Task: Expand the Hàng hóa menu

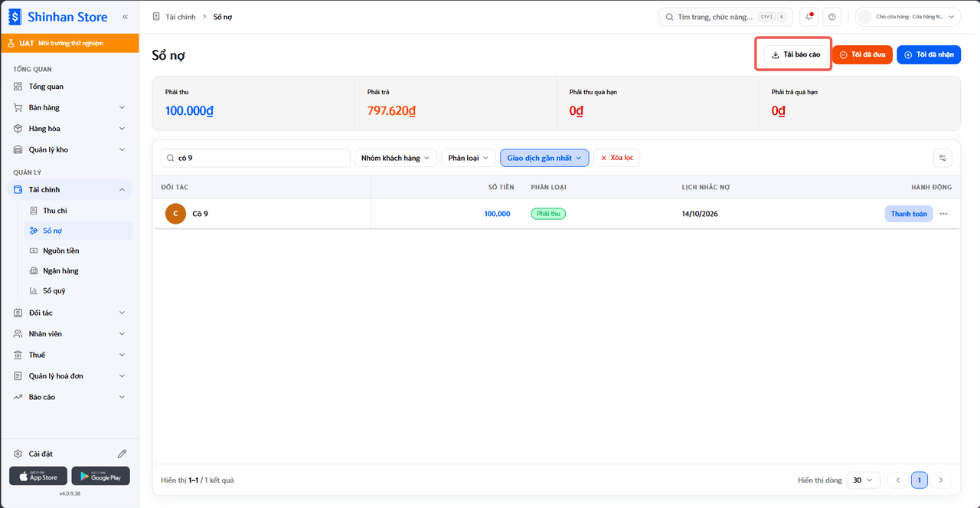Action: point(70,129)
